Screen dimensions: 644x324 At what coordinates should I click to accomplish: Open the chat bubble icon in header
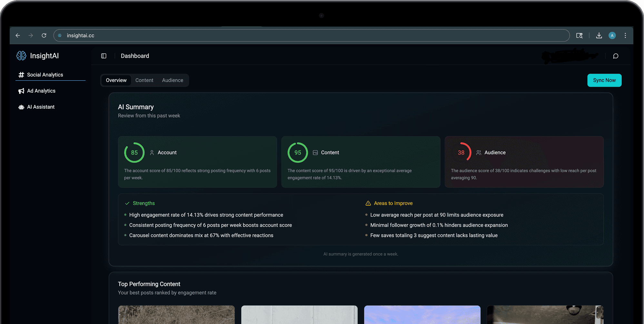[616, 56]
